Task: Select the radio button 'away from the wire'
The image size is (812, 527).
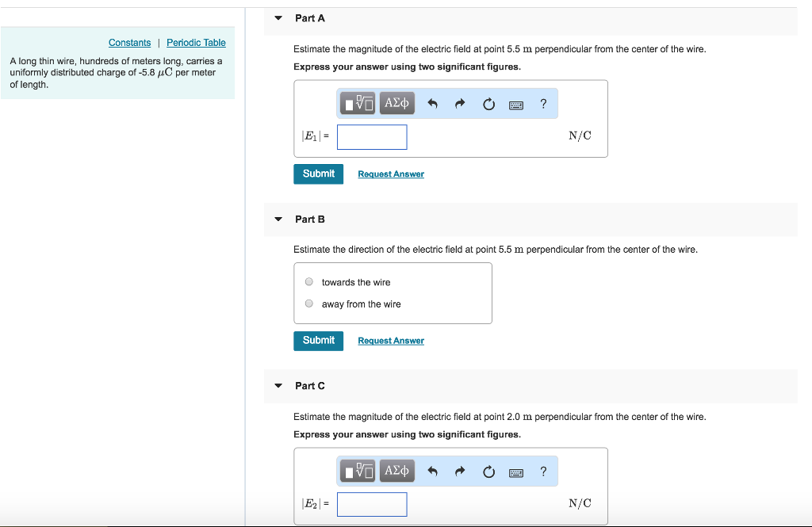Action: tap(308, 303)
